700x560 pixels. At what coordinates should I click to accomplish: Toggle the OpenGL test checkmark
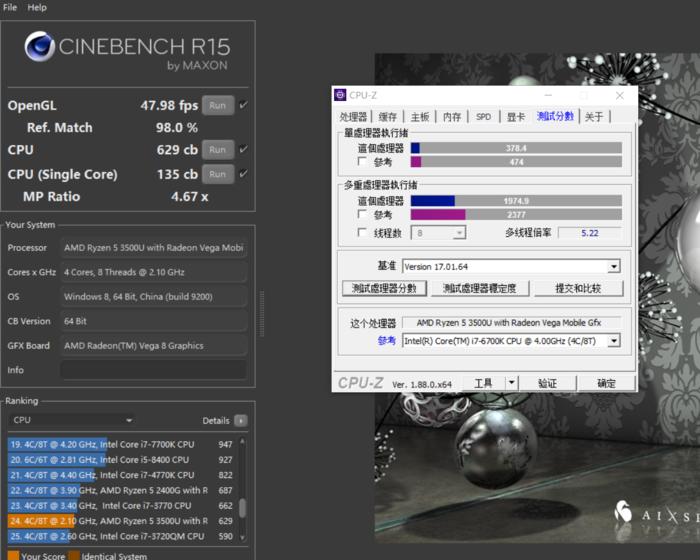[x=243, y=105]
